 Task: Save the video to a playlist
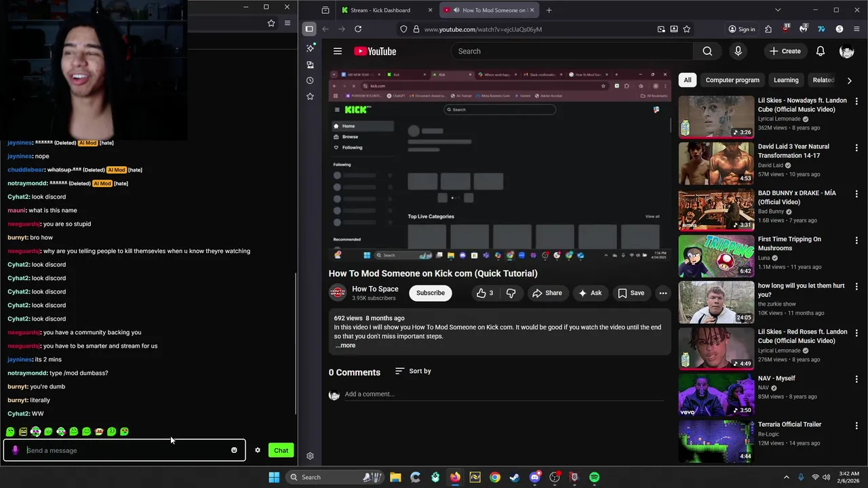[x=631, y=293]
